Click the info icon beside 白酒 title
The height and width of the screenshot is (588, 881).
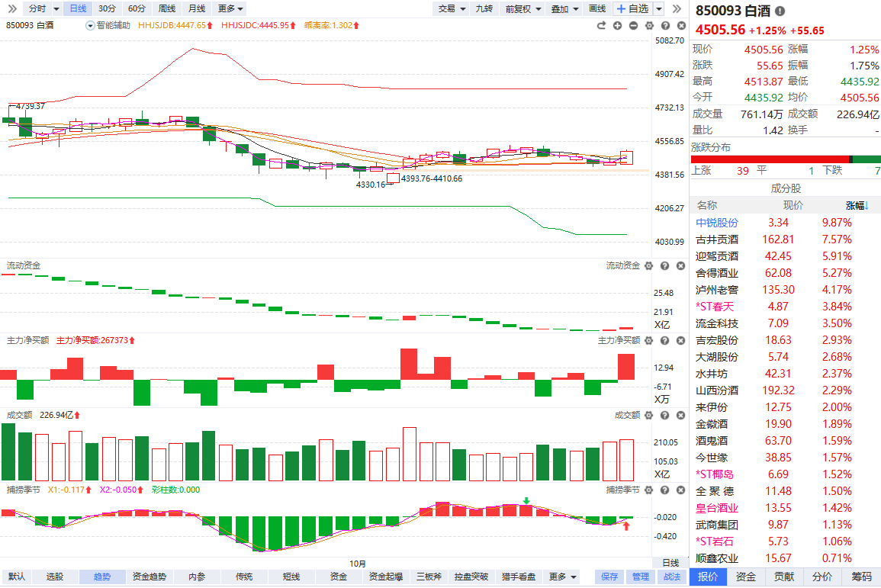pyautogui.click(x=780, y=11)
